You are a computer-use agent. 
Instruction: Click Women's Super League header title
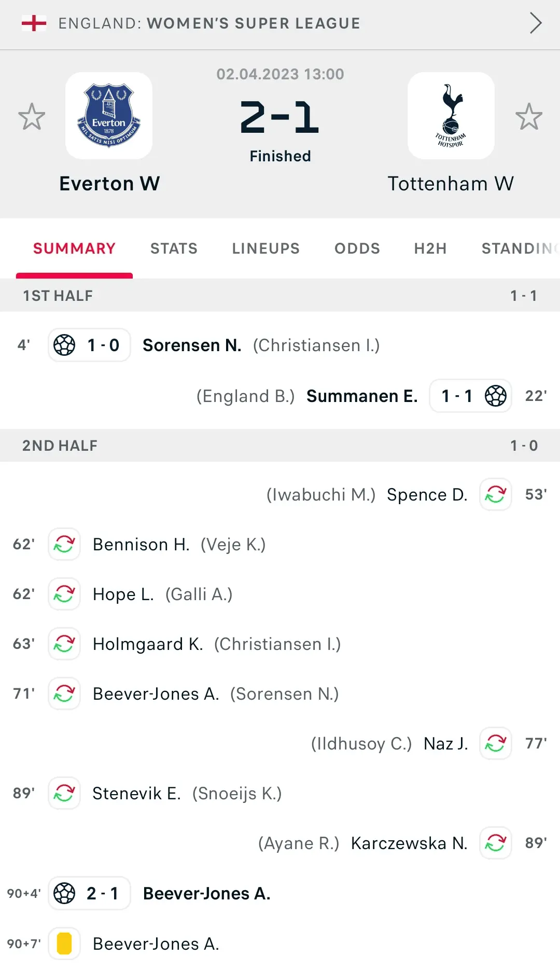click(x=253, y=23)
